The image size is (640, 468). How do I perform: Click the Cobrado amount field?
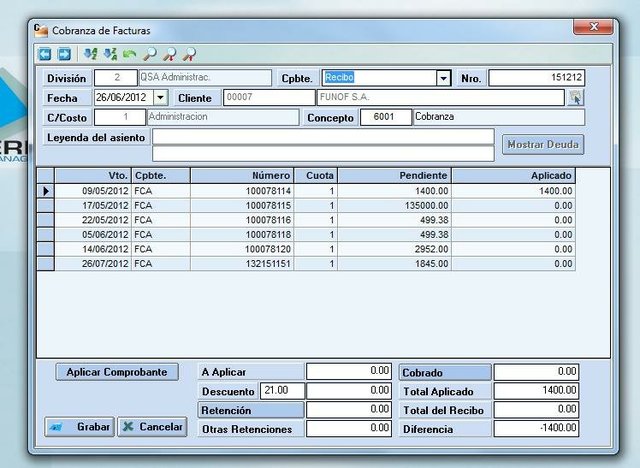[x=536, y=372]
